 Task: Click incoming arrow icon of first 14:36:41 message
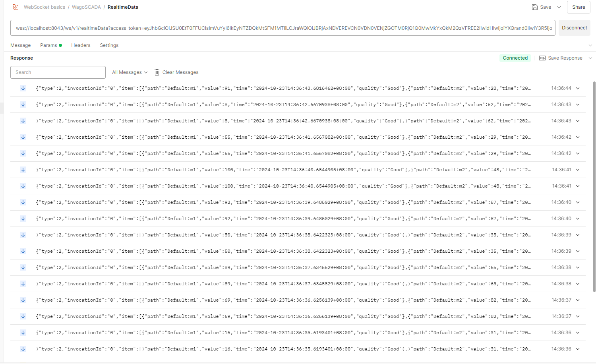(23, 170)
